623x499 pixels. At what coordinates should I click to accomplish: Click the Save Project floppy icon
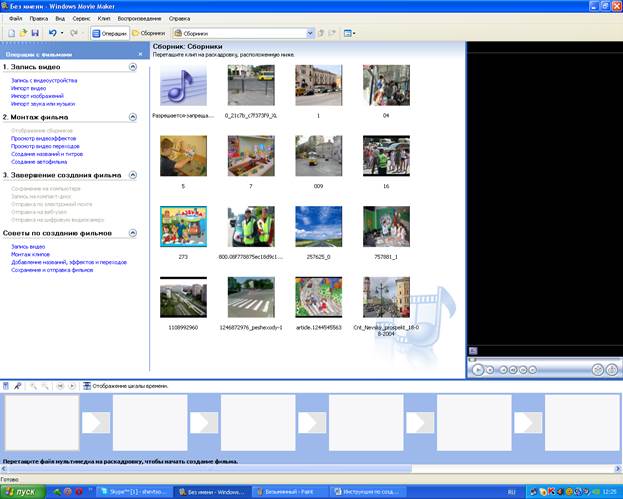tap(35, 33)
